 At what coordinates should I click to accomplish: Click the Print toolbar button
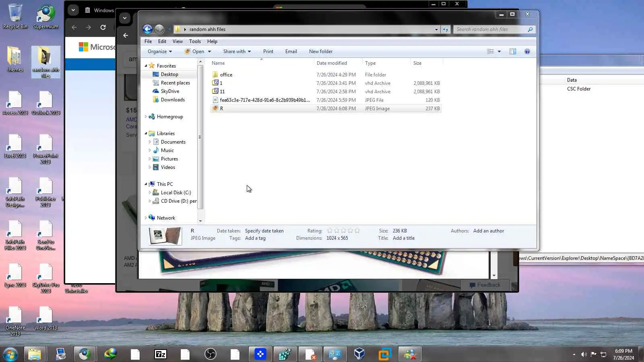(268, 51)
